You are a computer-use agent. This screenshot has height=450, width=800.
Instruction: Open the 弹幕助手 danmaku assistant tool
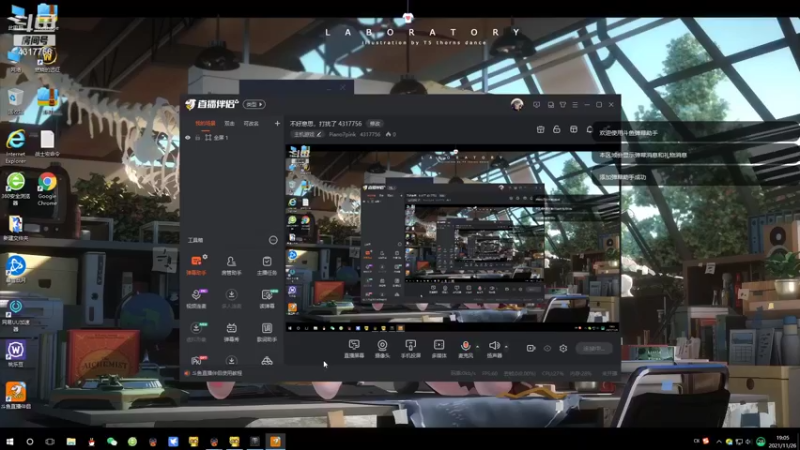[x=196, y=265]
